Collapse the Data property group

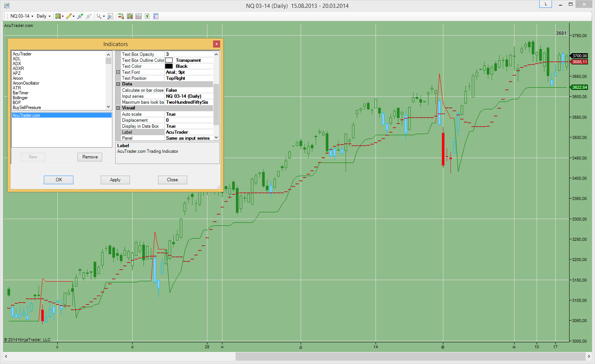(118, 84)
